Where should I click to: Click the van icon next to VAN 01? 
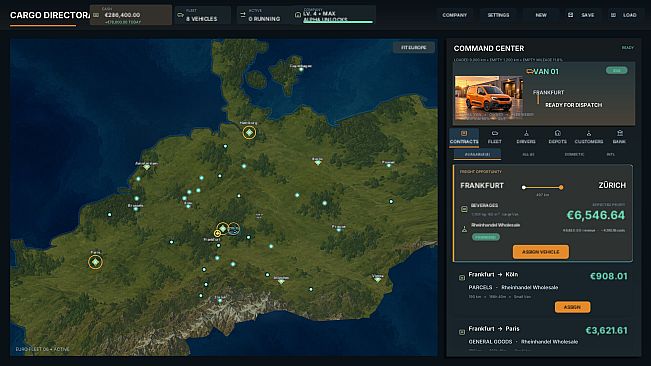530,71
